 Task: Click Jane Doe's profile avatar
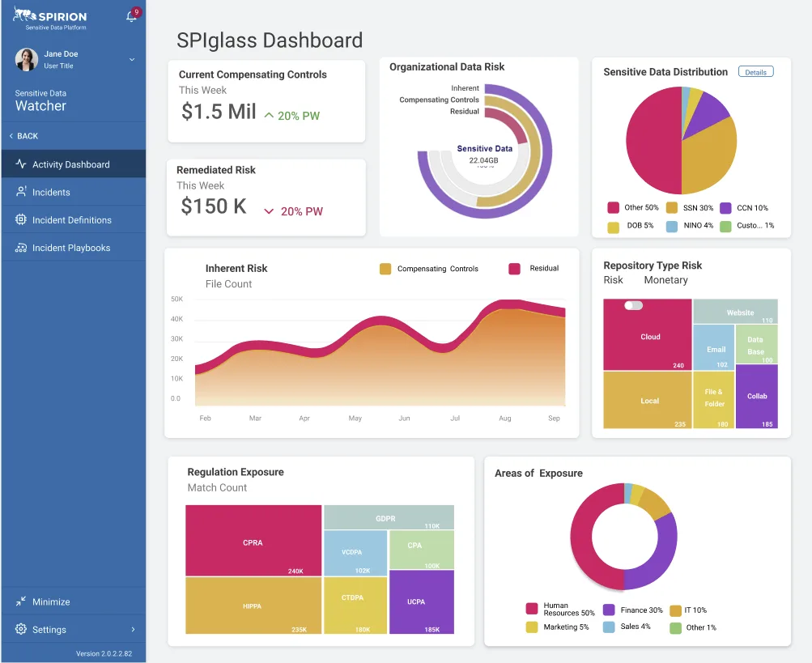tap(27, 60)
